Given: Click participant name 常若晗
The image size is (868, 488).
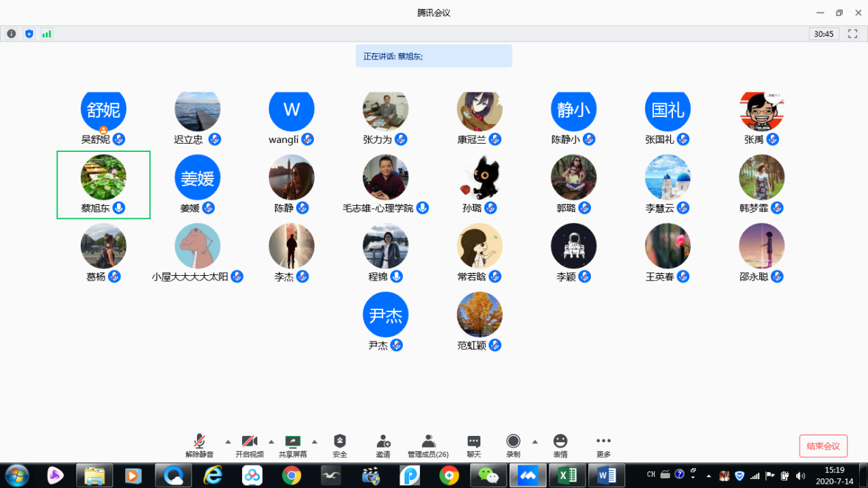Looking at the screenshot, I should (471, 277).
